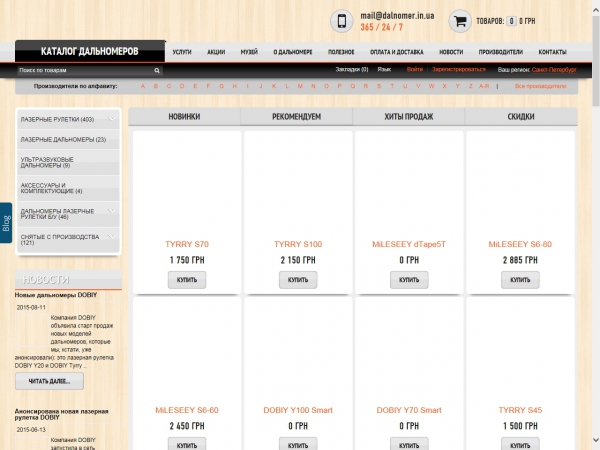Open DOBIY Y70 Smart product link
The image size is (600, 450).
coord(409,410)
